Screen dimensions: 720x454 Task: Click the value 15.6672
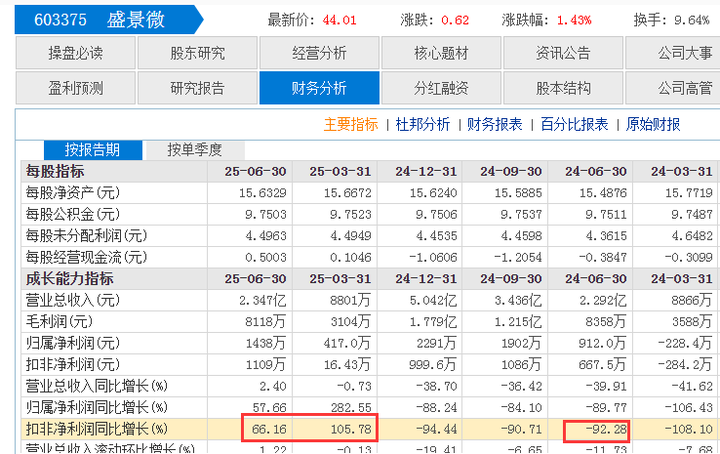[x=348, y=193]
